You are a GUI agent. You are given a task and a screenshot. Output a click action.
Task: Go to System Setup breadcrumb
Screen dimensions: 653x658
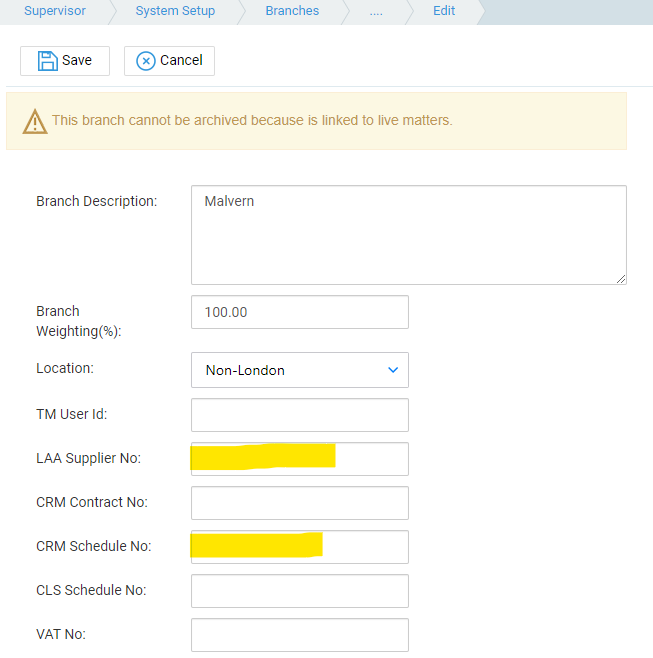[175, 10]
